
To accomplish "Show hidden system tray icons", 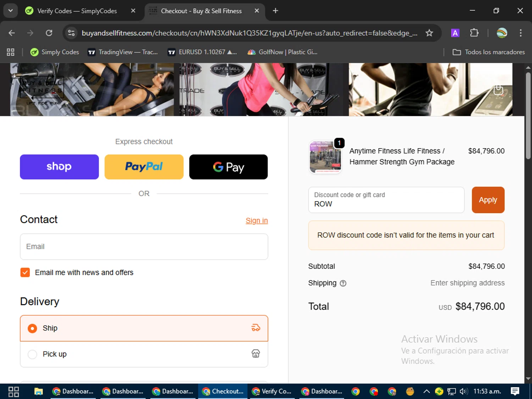I will click(x=427, y=392).
